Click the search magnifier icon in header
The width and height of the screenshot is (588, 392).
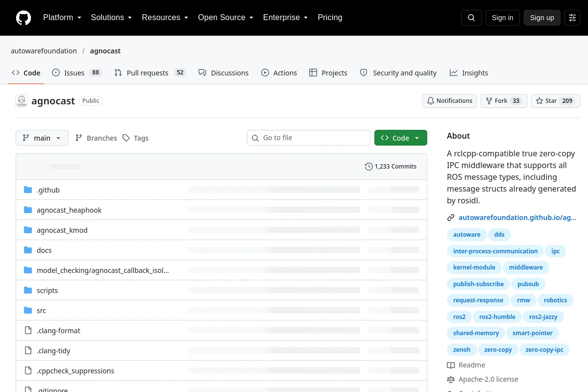coord(471,18)
